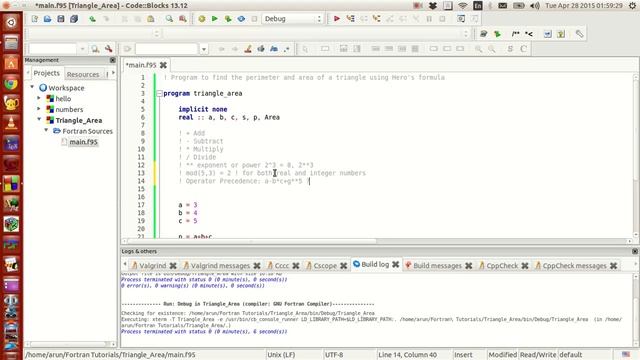This screenshot has height=360, width=640.
Task: Click the Save all files icon
Action: point(74,19)
